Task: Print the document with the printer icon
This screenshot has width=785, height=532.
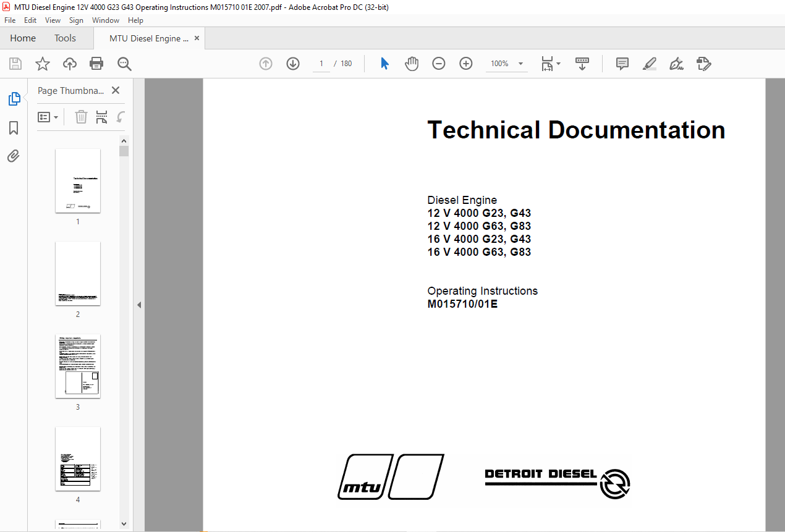Action: pyautogui.click(x=96, y=64)
